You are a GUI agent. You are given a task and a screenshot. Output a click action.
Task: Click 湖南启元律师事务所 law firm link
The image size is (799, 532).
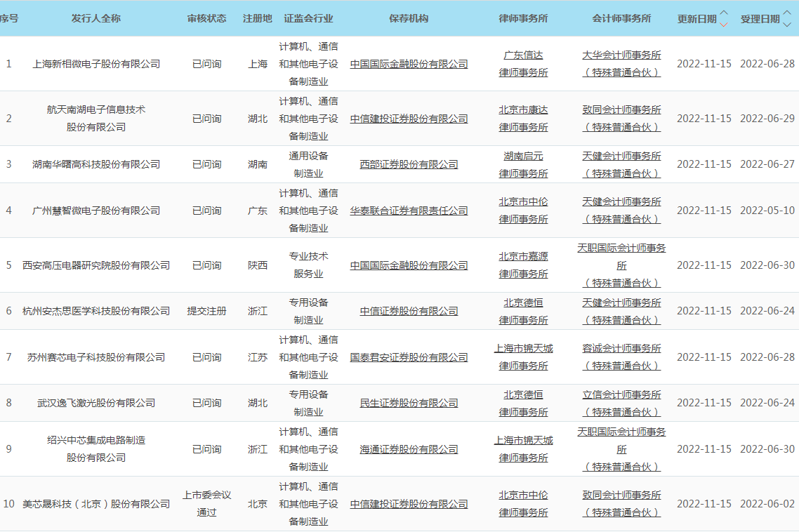523,157
